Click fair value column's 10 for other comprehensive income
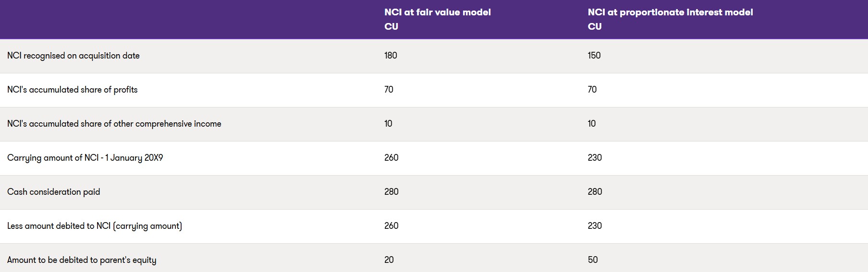The height and width of the screenshot is (272, 868). click(x=388, y=124)
